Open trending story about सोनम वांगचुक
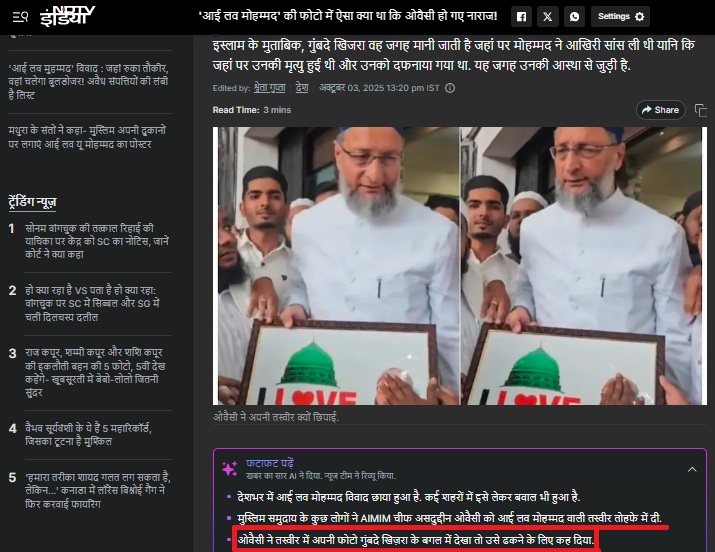 click(97, 241)
